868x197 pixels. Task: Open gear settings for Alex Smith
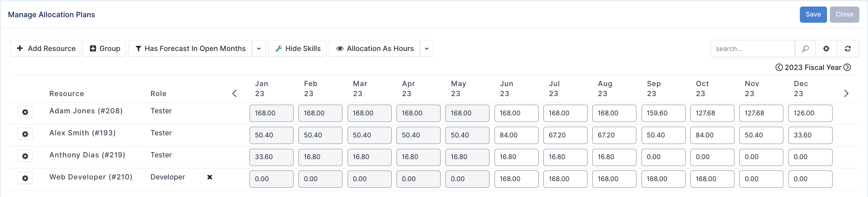25,134
